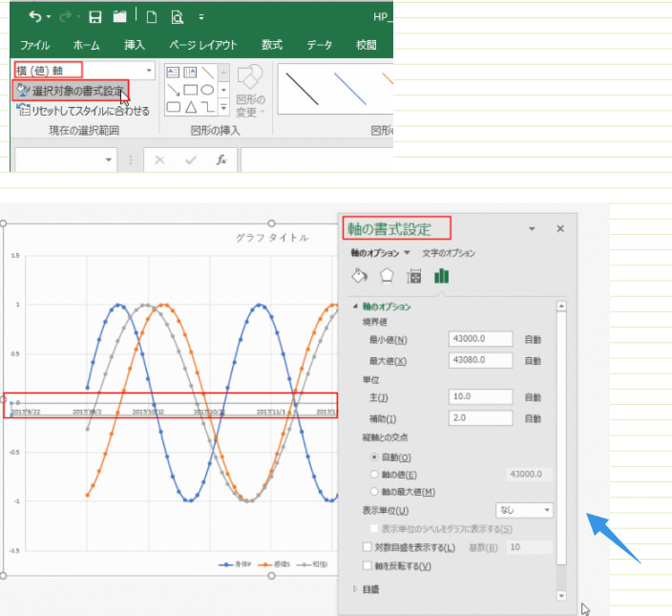Select the 軸の値 radio button
Image resolution: width=672 pixels, height=616 pixels.
[373, 474]
